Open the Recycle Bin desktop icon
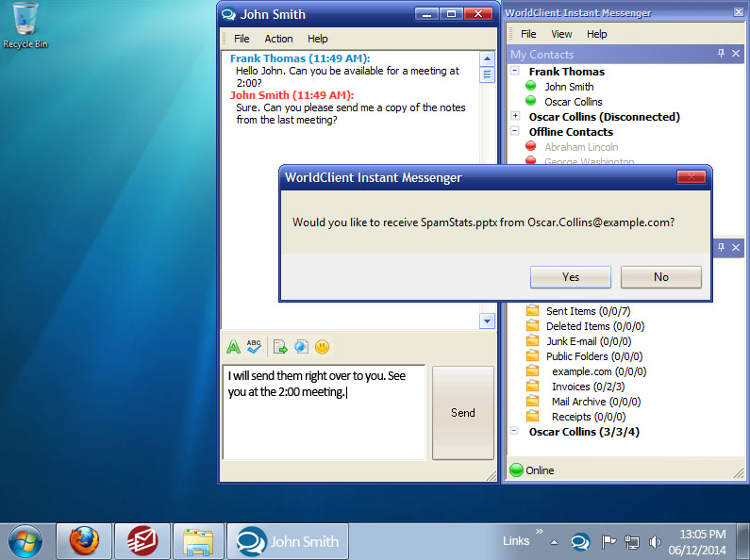Viewport: 750px width, 560px height. 25,25
